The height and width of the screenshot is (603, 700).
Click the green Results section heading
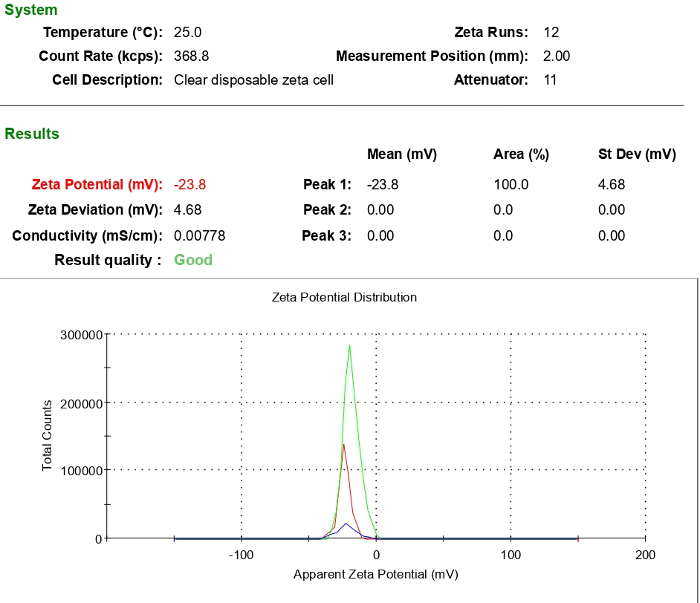[32, 134]
